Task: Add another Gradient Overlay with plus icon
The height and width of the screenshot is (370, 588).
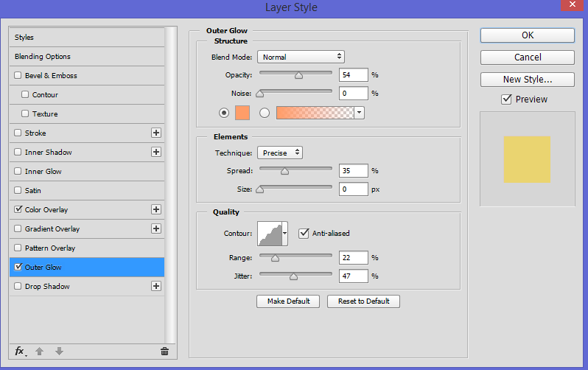Action: pyautogui.click(x=155, y=228)
